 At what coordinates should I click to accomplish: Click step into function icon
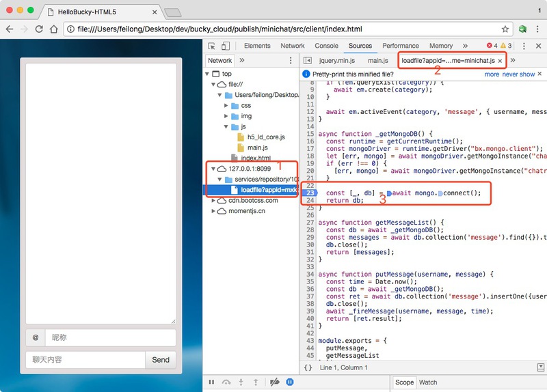[241, 382]
